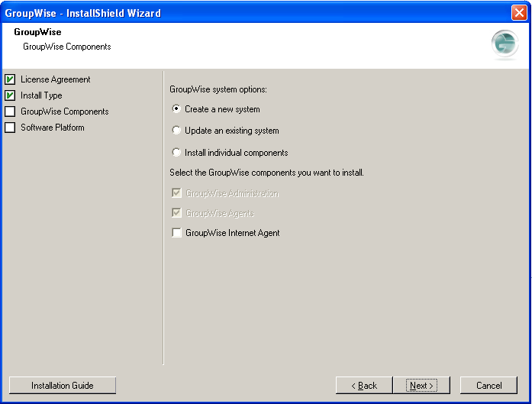Click the GroupWise globe logo icon

[x=505, y=44]
